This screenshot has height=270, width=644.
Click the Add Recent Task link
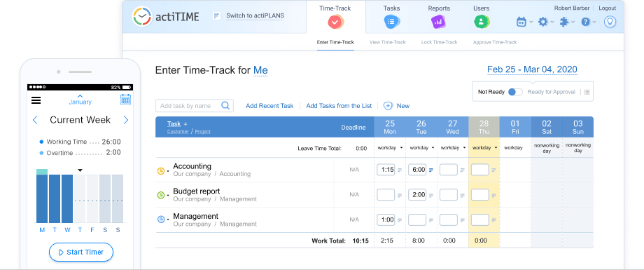click(x=269, y=106)
